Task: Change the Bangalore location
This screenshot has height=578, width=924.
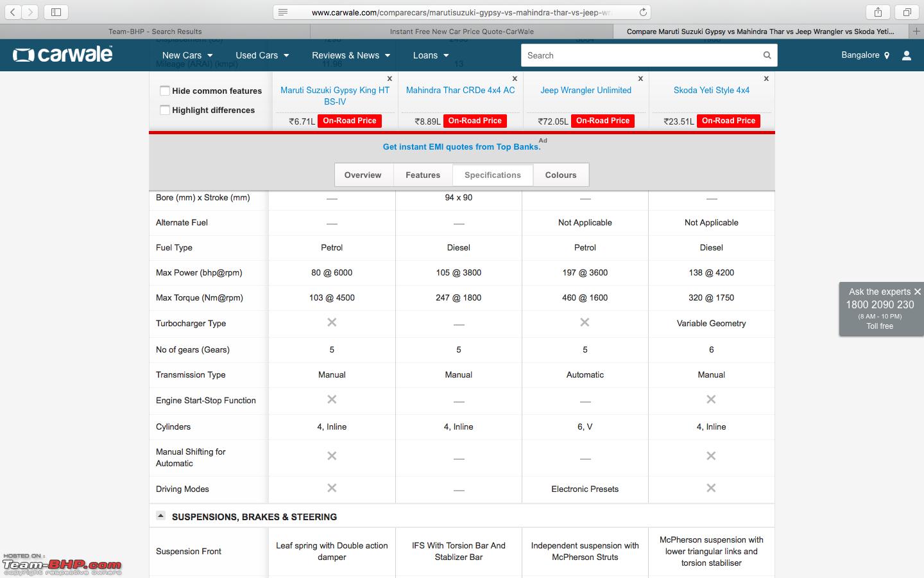Action: (865, 55)
